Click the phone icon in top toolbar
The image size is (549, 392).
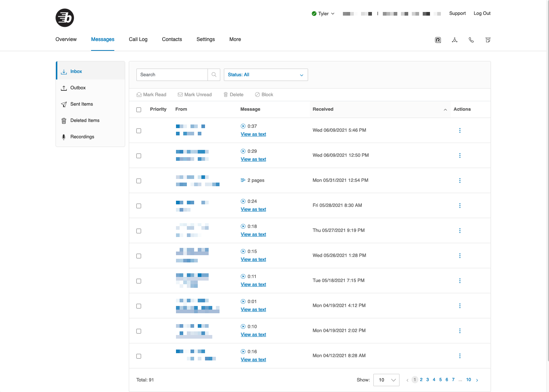pos(471,40)
